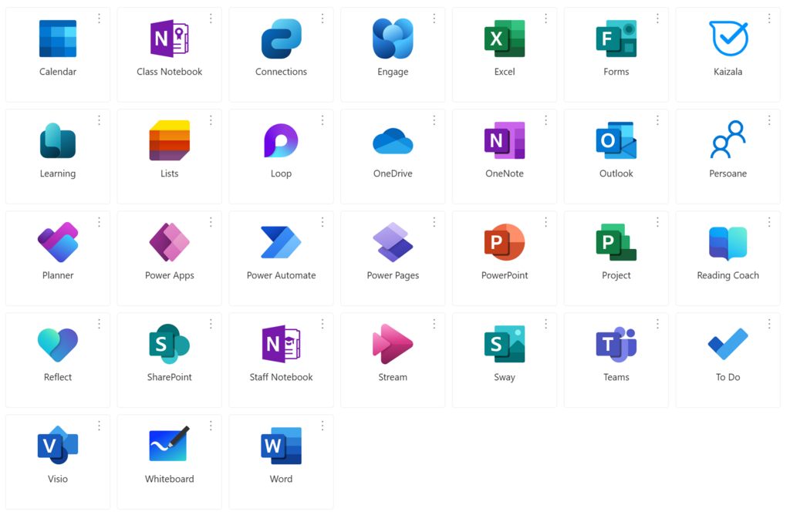
Task: Expand more options on Calendar tile
Action: [x=99, y=19]
